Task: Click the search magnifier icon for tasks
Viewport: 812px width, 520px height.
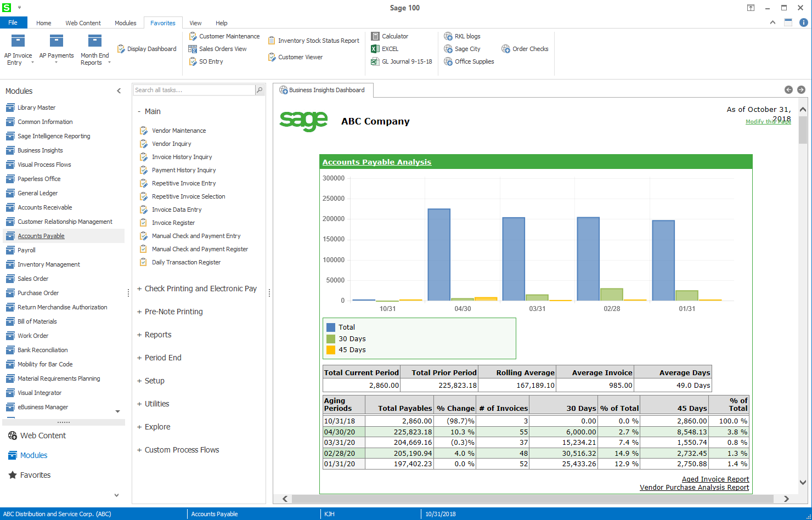Action: pos(260,90)
